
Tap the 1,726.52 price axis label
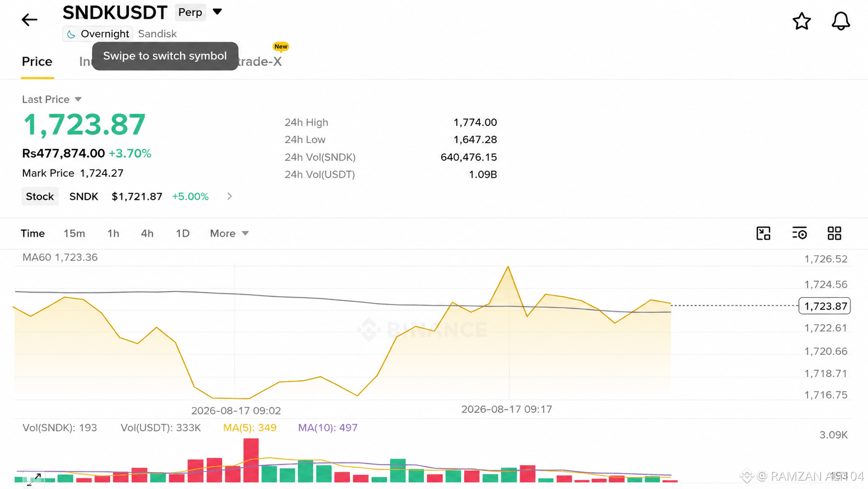pyautogui.click(x=825, y=259)
